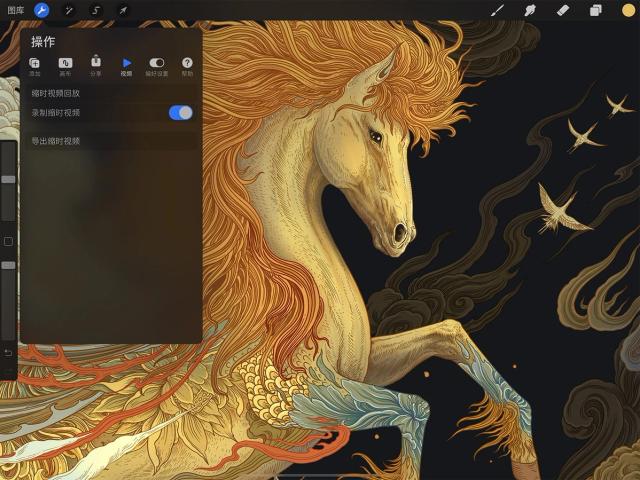640x480 pixels.
Task: Play 缩时视频回放 time-lapse replay
Action: pos(111,93)
